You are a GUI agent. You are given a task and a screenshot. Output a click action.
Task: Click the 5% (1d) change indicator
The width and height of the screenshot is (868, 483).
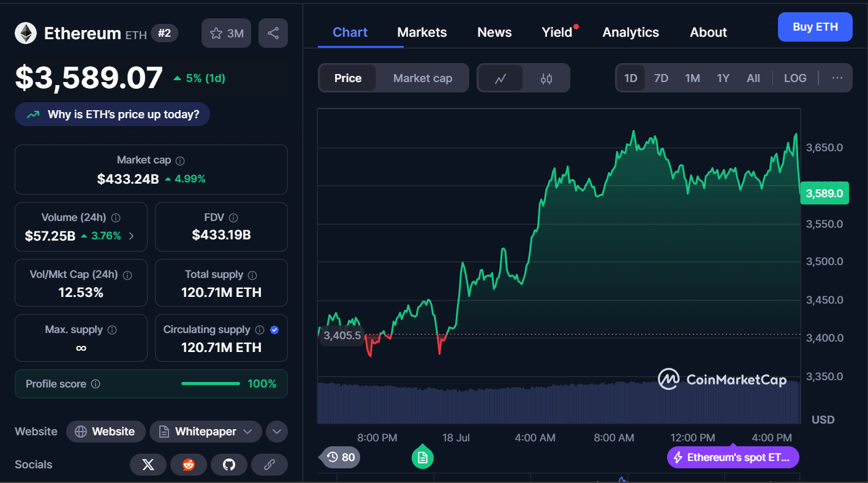[199, 78]
